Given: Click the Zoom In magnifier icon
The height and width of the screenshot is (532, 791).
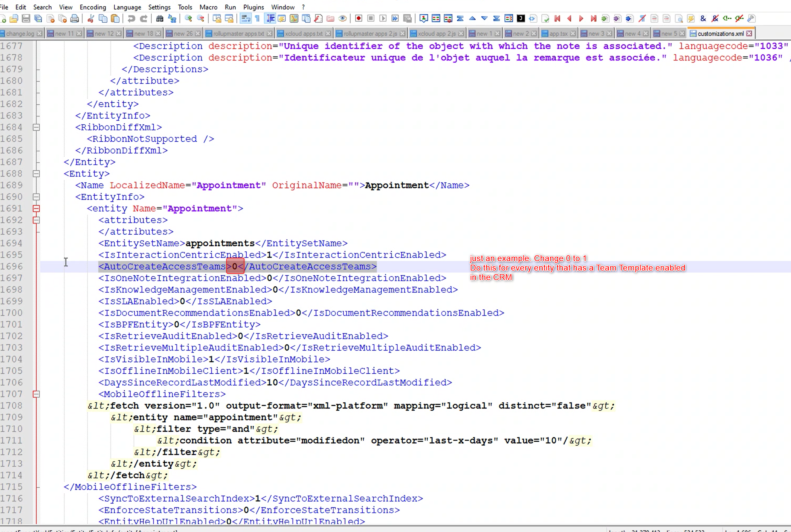Looking at the screenshot, I should [188, 18].
